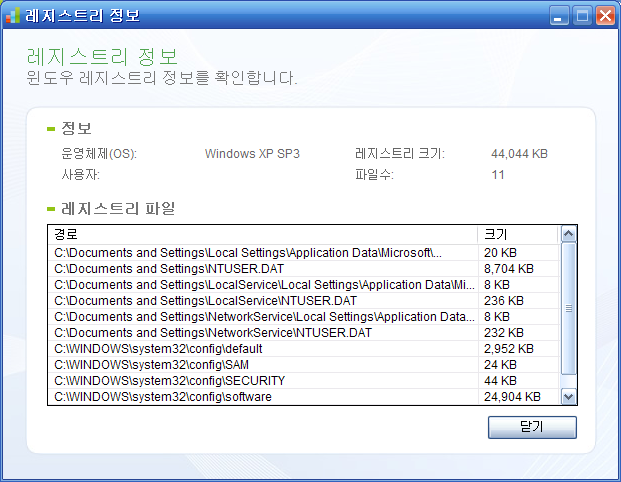Select the config\default row

click(x=303, y=349)
